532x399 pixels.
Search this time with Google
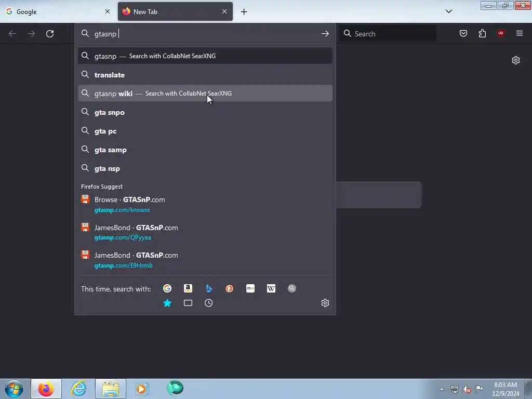click(167, 288)
